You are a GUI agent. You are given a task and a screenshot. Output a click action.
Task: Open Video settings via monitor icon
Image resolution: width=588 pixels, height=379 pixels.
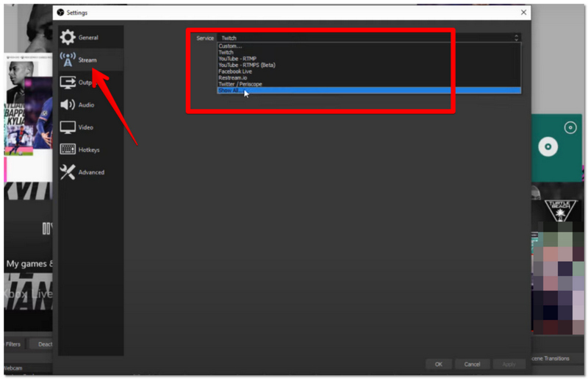pyautogui.click(x=68, y=127)
